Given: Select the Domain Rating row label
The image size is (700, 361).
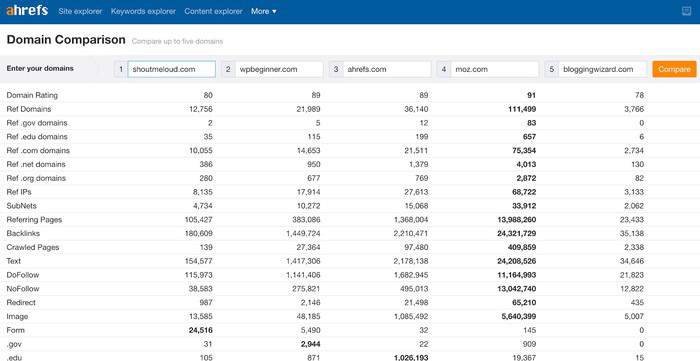Looking at the screenshot, I should click(32, 95).
